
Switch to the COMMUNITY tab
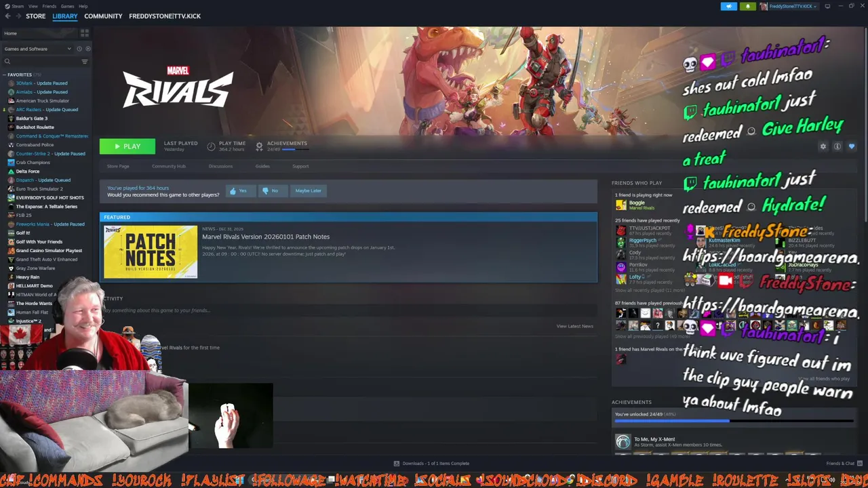103,16
